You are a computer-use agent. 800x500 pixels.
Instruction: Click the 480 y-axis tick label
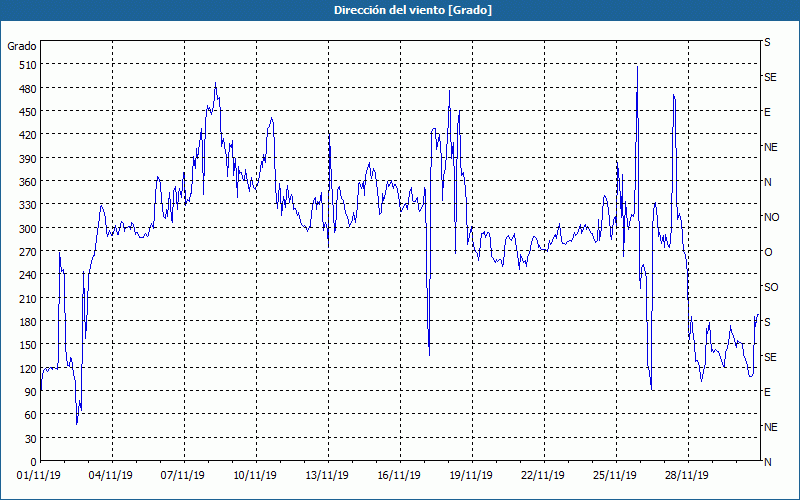point(28,89)
